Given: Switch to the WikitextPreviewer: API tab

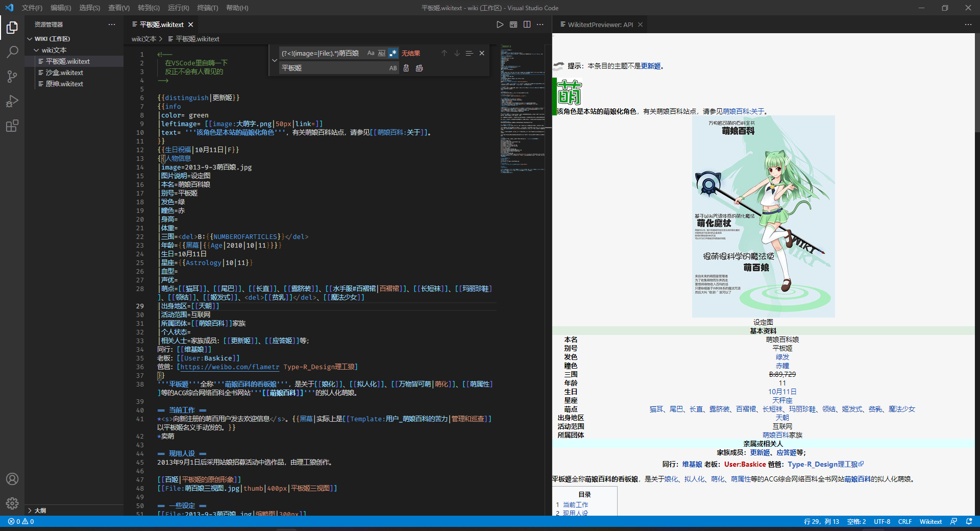Looking at the screenshot, I should pyautogui.click(x=600, y=25).
